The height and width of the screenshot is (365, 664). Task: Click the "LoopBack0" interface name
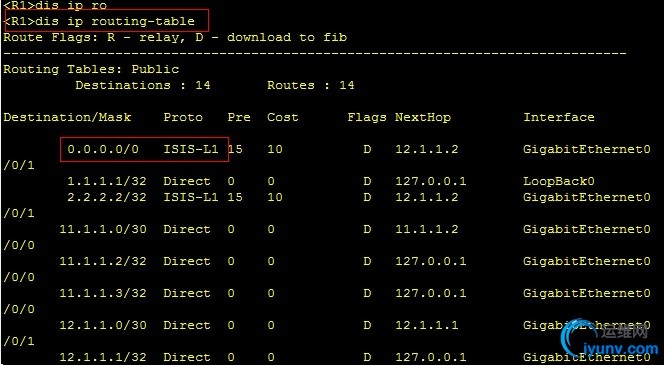559,181
